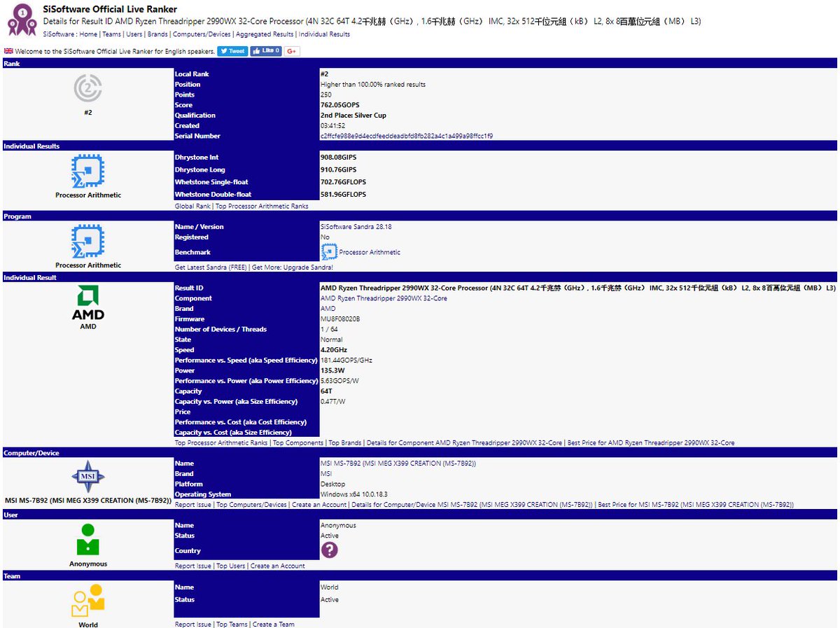Click the 581.96GFLOPS Whetstone Double-float value
The width and height of the screenshot is (840, 628).
[x=343, y=195]
